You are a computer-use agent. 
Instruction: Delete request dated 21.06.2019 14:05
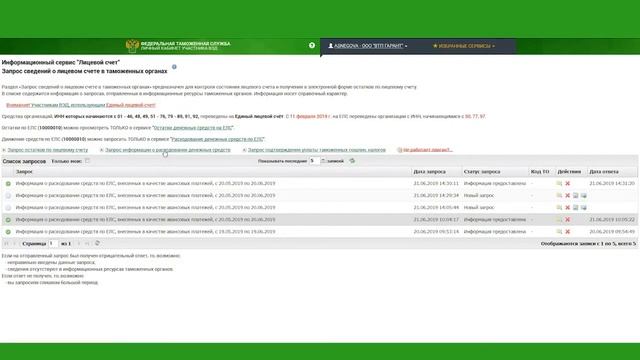pos(567,208)
